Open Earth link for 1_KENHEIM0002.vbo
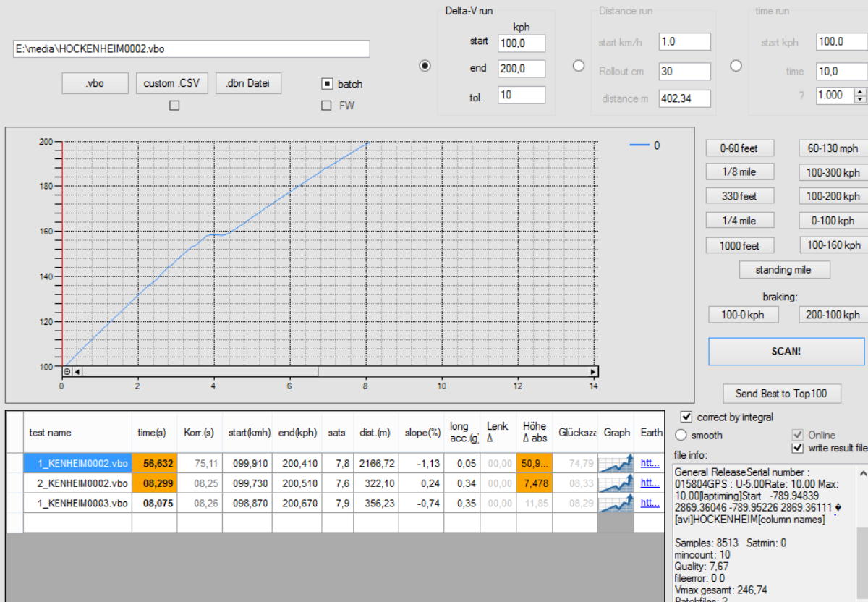 [x=650, y=463]
